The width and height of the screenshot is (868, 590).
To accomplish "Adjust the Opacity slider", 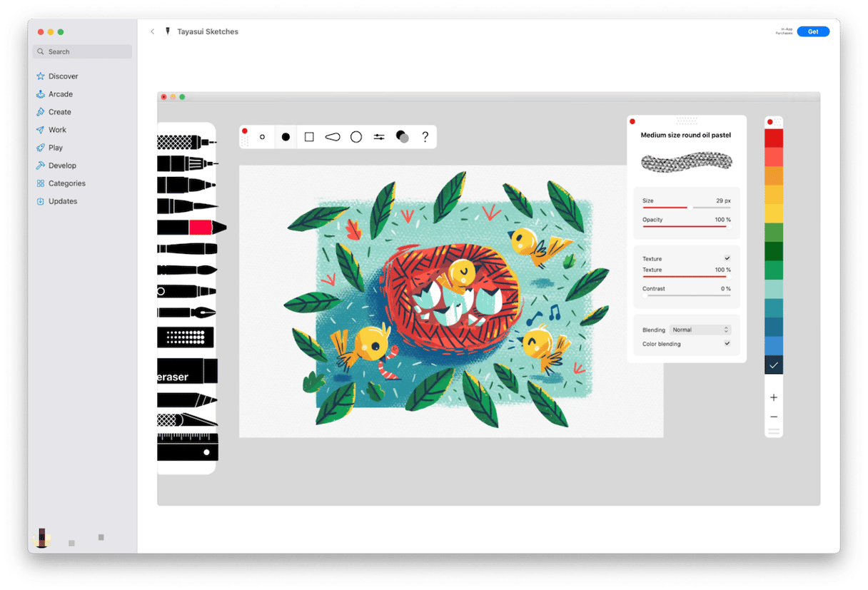I will [687, 226].
